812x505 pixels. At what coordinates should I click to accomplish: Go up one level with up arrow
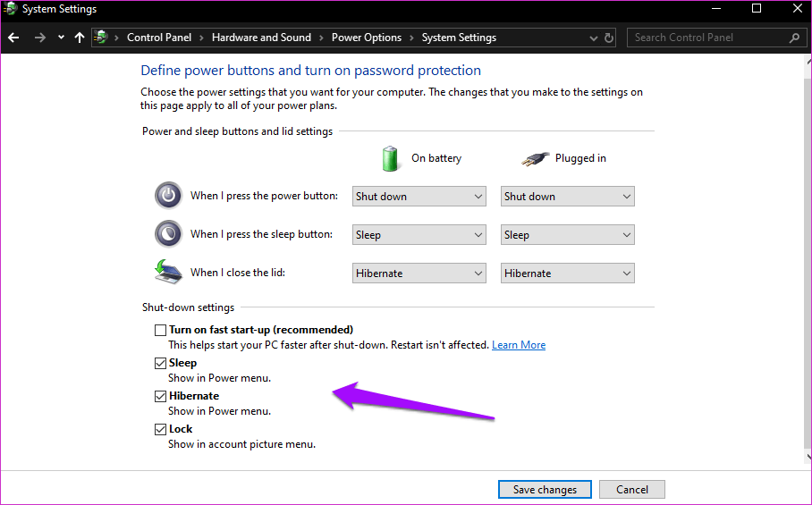[80, 38]
